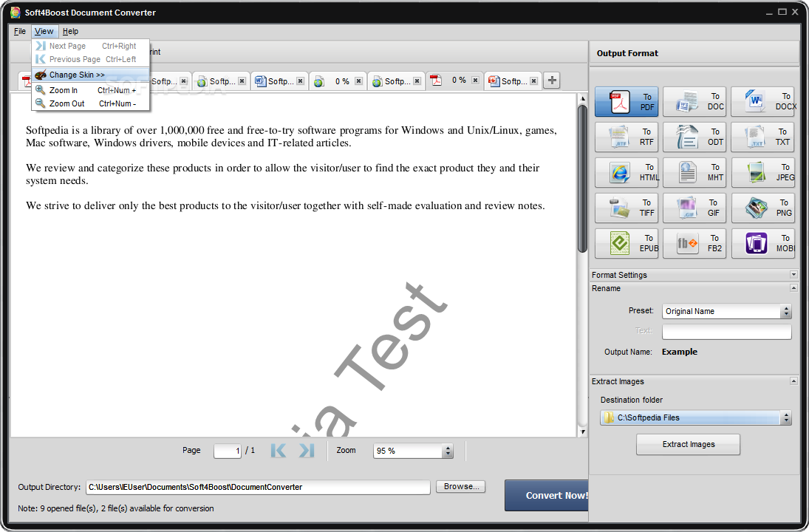Select the To DOCX output format
The height and width of the screenshot is (532, 809).
click(762, 102)
